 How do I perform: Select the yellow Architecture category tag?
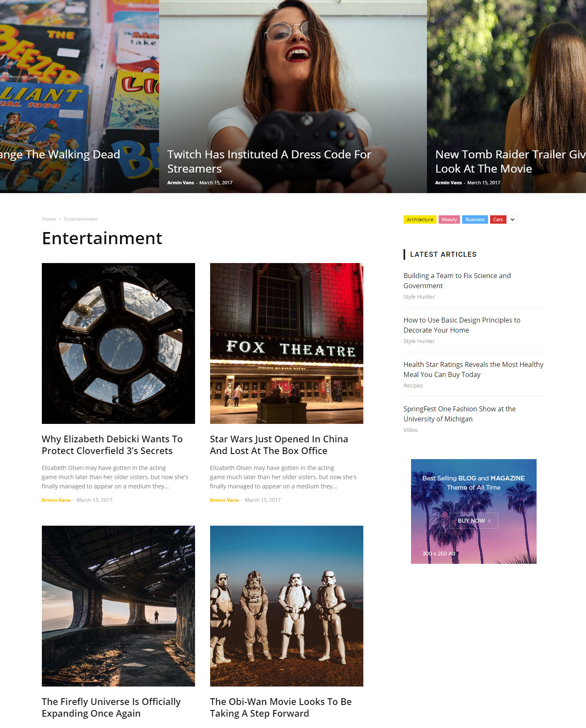tap(420, 219)
